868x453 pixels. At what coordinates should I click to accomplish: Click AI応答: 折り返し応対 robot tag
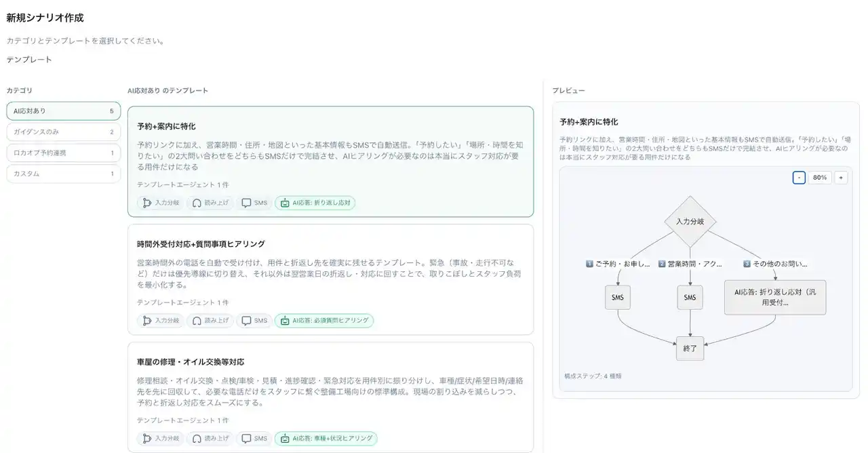[315, 203]
